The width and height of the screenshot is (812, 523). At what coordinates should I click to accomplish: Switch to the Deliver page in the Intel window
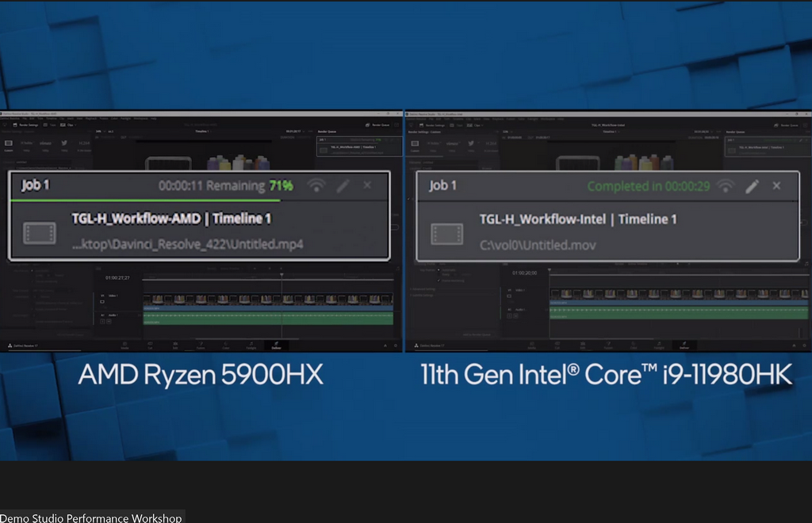point(684,345)
